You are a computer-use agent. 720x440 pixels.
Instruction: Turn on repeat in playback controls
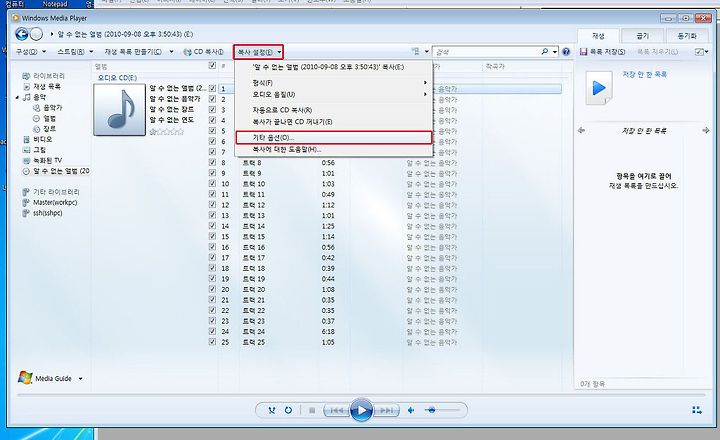(x=288, y=410)
